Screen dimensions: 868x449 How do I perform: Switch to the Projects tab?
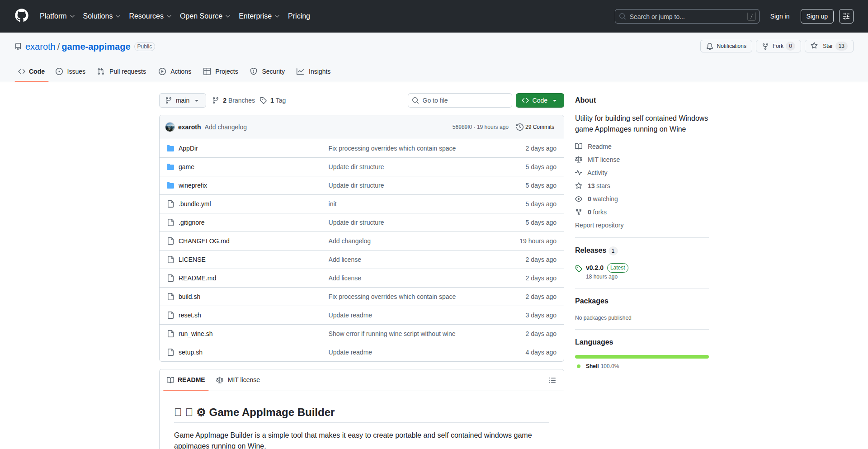click(x=221, y=71)
